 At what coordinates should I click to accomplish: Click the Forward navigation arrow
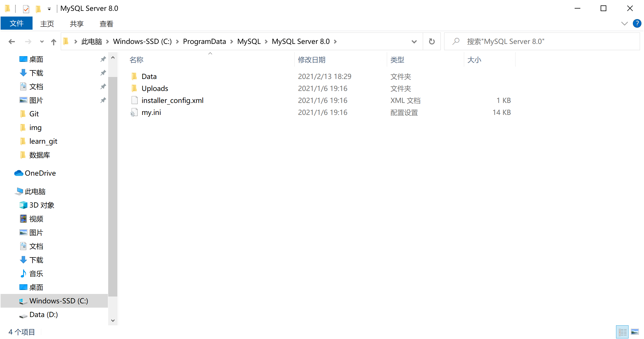(x=28, y=42)
